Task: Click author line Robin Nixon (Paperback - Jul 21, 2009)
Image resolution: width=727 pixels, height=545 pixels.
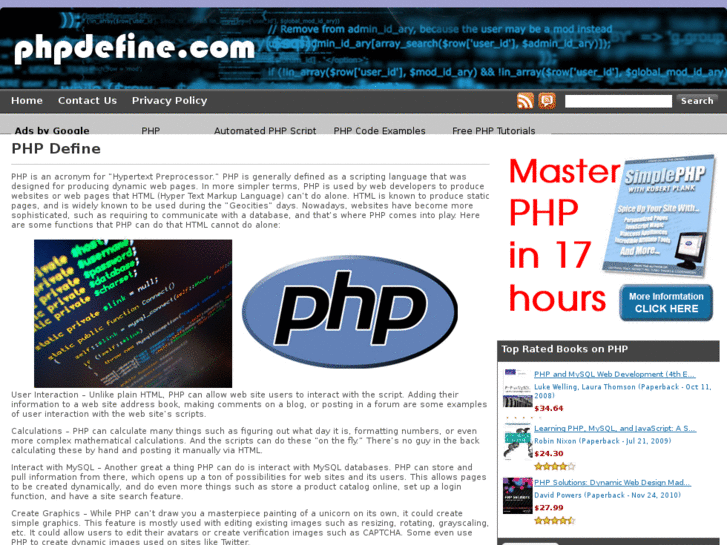Action: [602, 441]
